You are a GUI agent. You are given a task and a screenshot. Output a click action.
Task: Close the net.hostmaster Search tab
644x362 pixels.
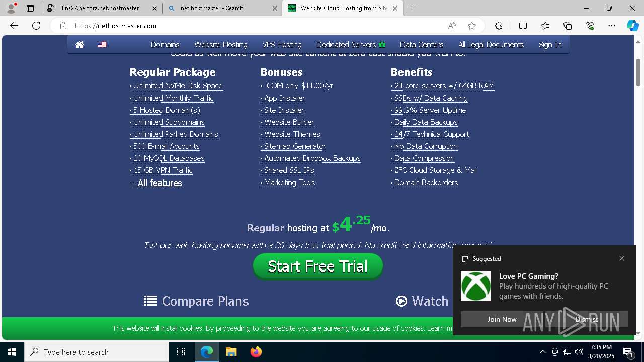click(x=275, y=8)
